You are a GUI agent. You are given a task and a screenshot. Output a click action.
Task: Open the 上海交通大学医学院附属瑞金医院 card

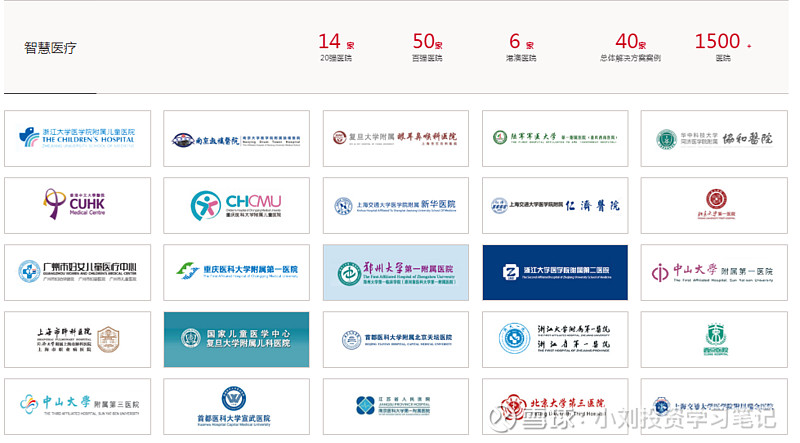tap(714, 407)
